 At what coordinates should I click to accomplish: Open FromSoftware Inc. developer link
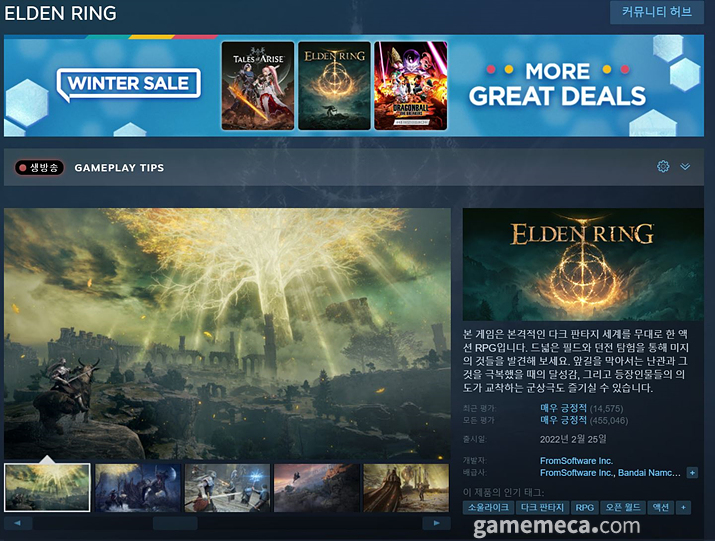pos(576,461)
